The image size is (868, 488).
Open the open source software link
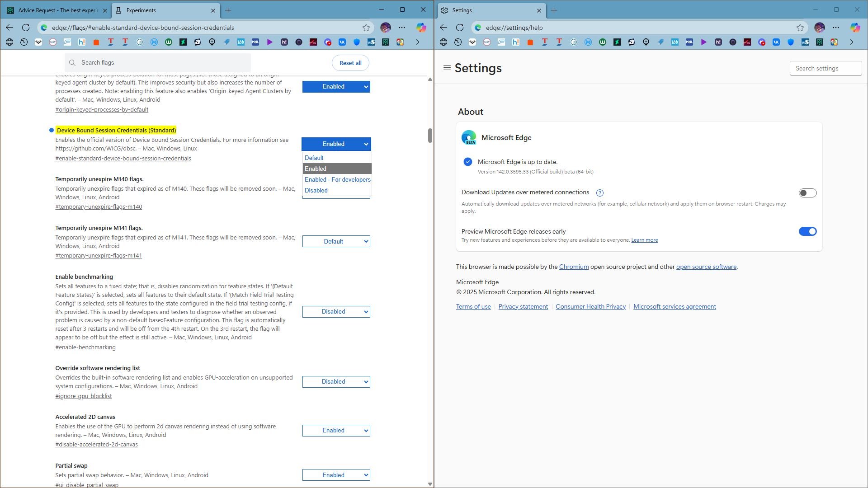[x=706, y=267]
